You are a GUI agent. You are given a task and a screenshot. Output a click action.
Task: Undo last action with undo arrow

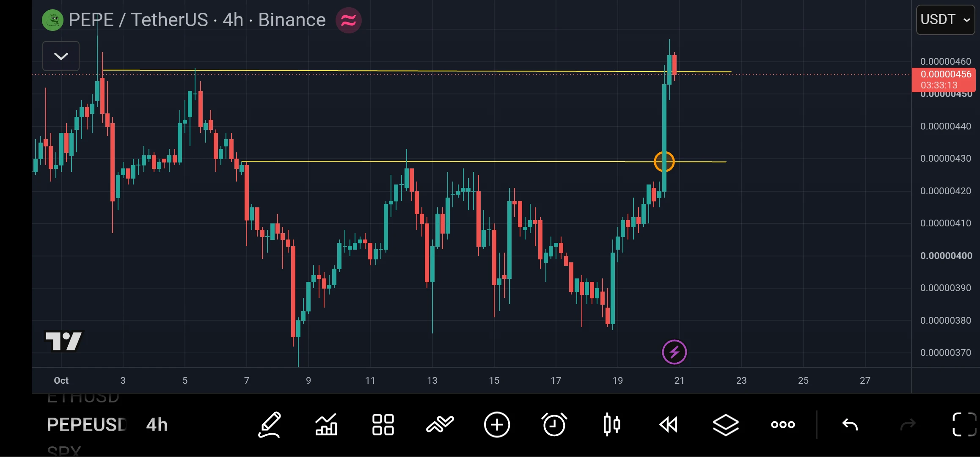coord(850,424)
